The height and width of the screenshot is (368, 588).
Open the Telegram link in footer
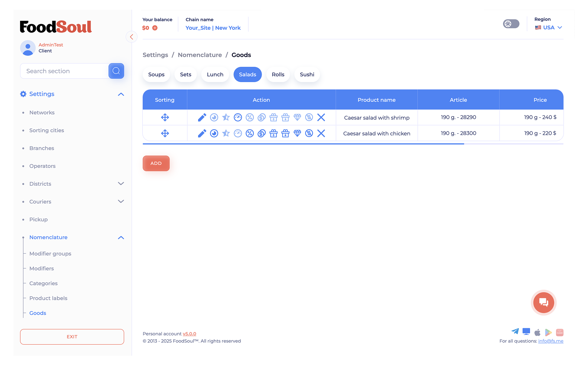pyautogui.click(x=515, y=331)
